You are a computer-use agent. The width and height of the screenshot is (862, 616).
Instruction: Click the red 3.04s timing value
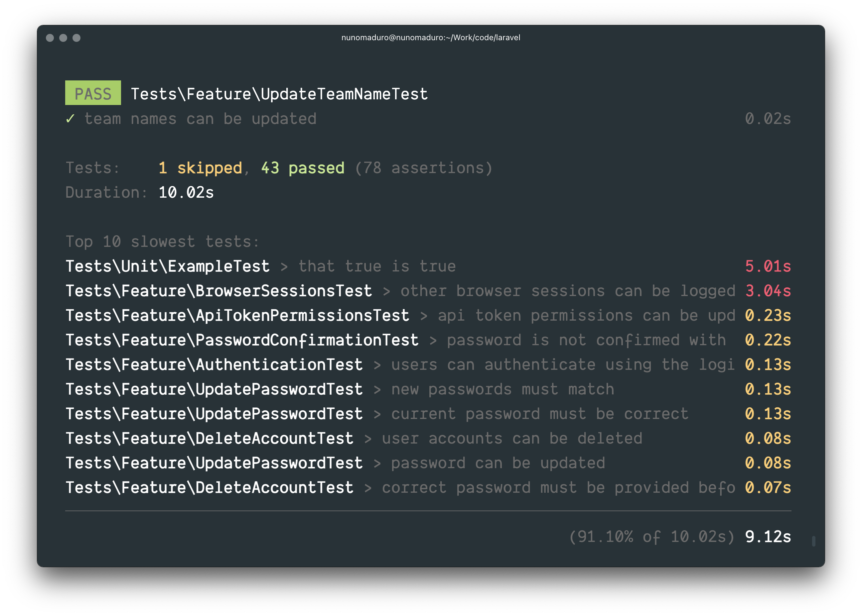[768, 291]
